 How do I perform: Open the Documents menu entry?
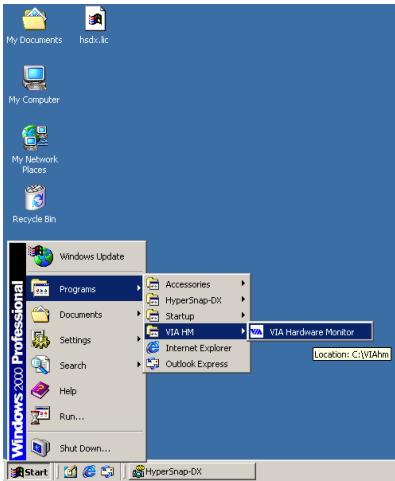pos(85,314)
